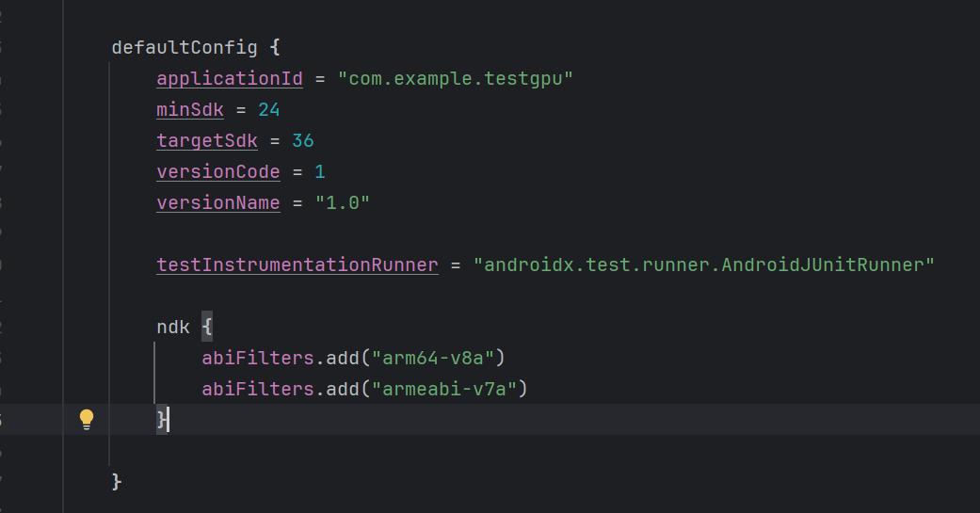Click the "arm64-v8a" string
This screenshot has height=513, width=980.
[432, 358]
